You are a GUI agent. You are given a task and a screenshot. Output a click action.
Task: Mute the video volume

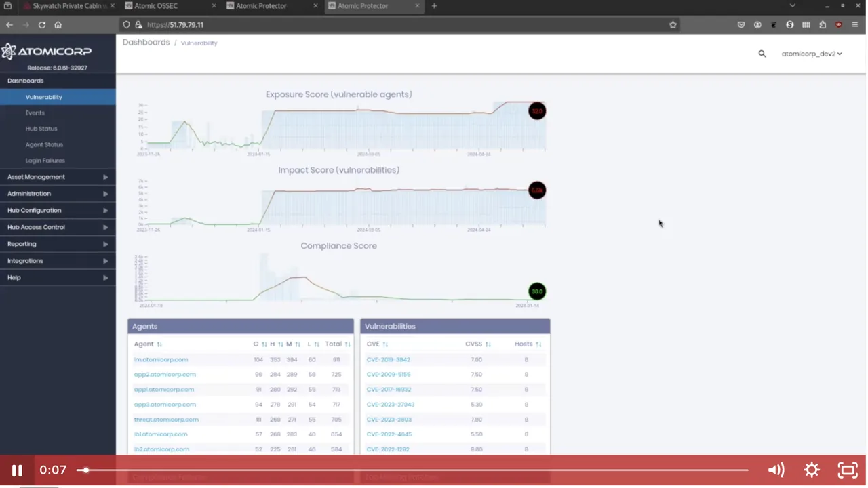click(x=776, y=470)
